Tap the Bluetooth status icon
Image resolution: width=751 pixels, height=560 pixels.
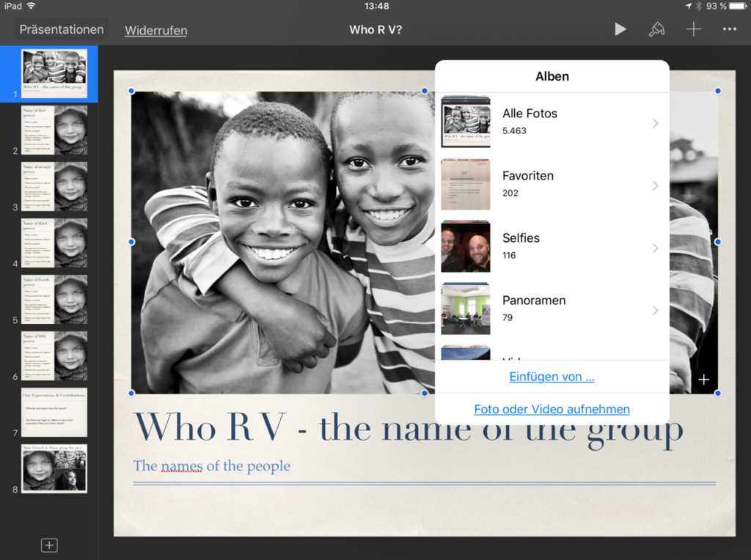(x=699, y=6)
